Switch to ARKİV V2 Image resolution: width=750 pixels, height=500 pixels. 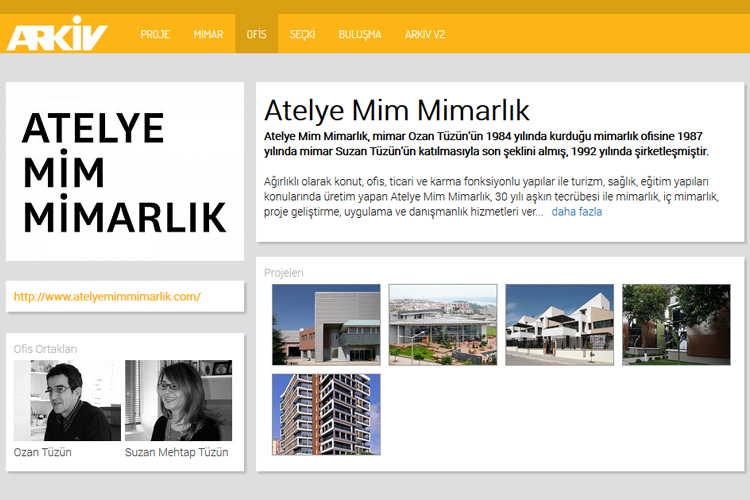point(425,34)
